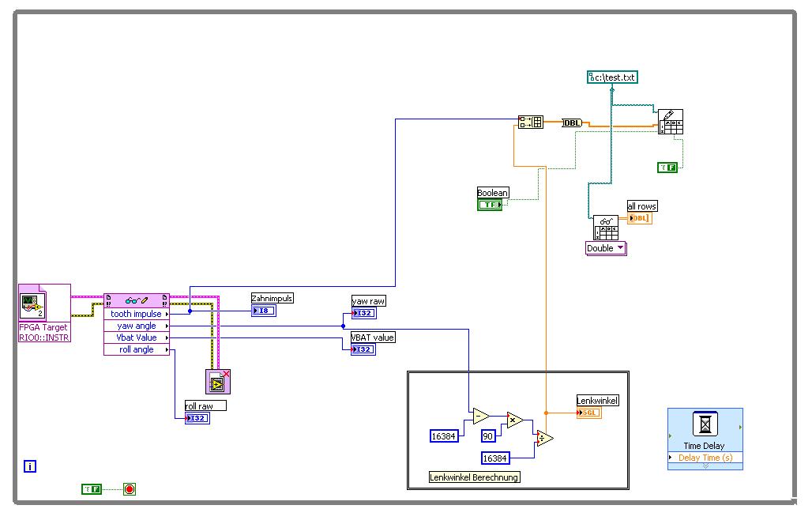Click the roll angle output arrow

coord(167,350)
